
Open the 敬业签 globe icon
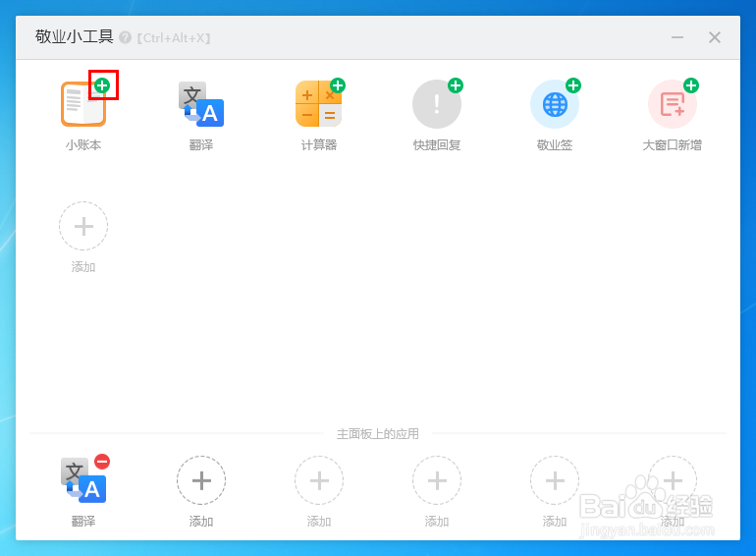tap(555, 104)
